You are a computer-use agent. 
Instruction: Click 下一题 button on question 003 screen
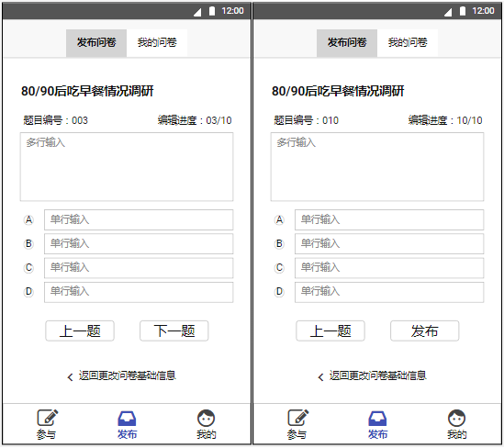click(174, 331)
